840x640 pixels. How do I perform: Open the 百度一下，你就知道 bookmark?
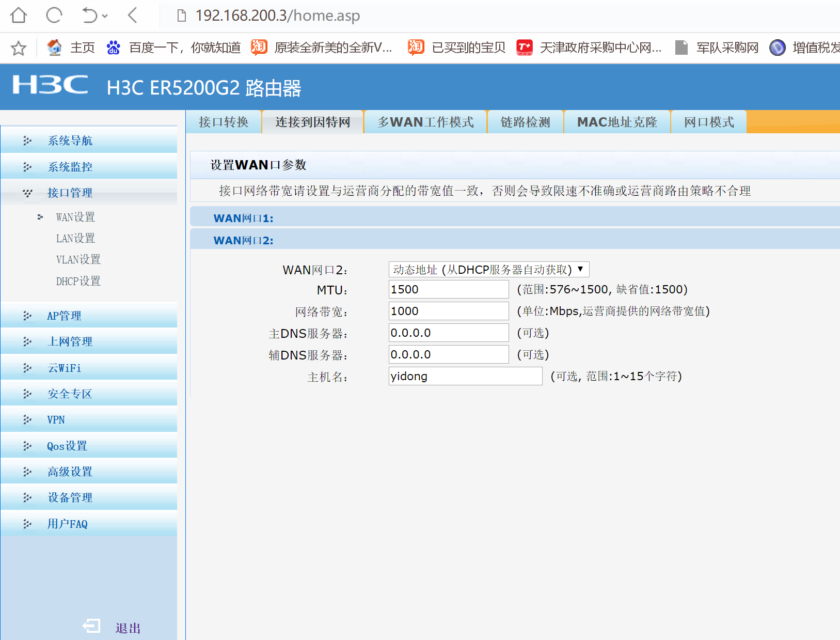coord(173,48)
